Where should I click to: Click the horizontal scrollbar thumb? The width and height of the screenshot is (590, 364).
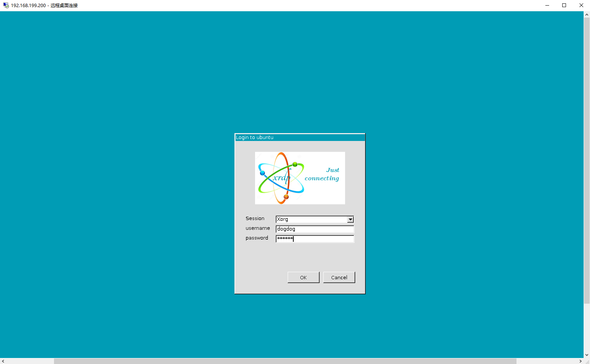point(285,361)
